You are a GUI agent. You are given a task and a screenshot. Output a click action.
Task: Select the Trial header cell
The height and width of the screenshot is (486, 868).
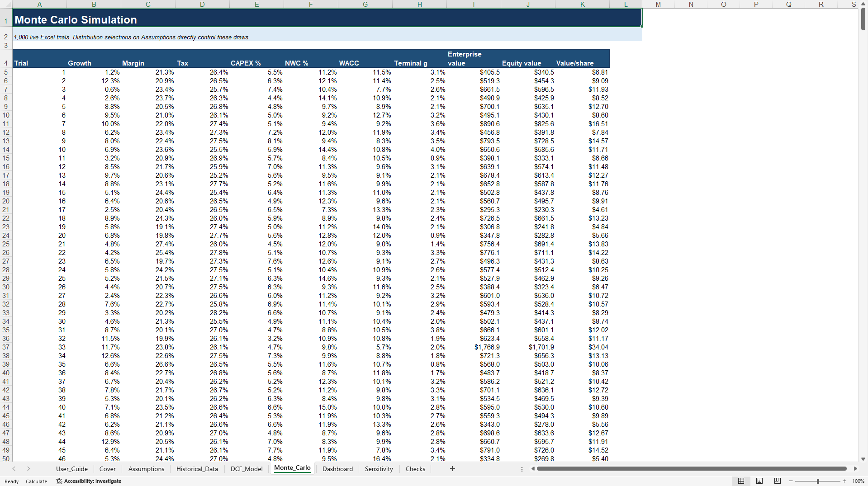click(39, 59)
